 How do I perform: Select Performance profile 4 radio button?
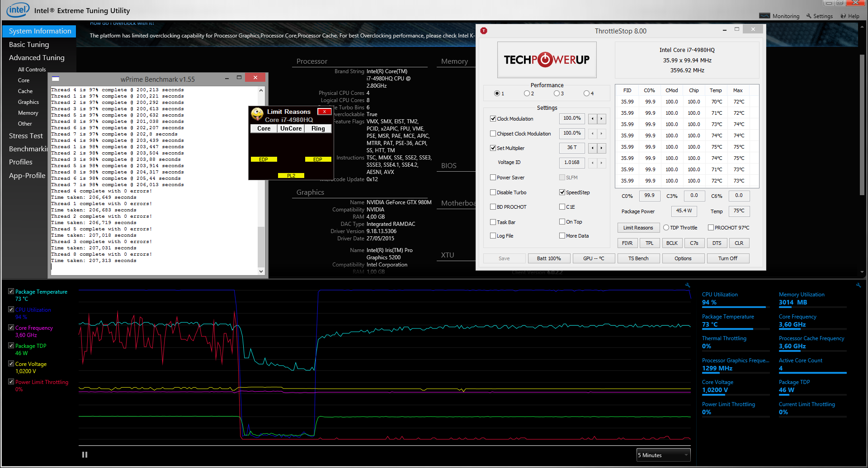[x=586, y=94]
